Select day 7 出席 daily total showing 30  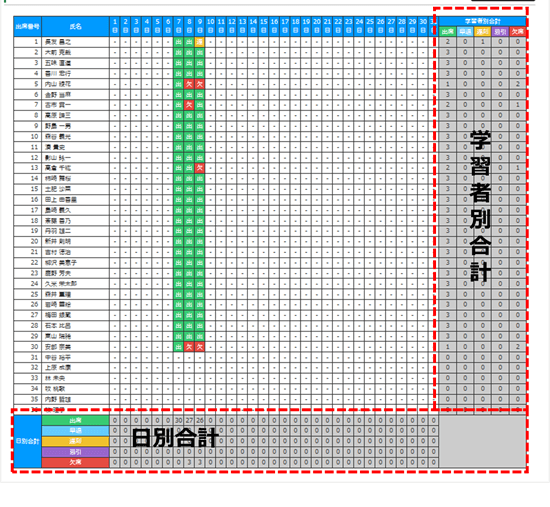(x=179, y=420)
